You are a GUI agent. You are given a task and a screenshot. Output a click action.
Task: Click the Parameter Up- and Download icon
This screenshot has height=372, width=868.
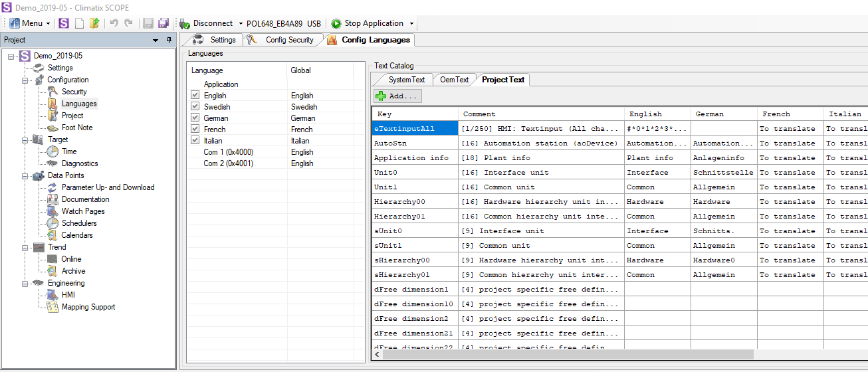pos(53,187)
